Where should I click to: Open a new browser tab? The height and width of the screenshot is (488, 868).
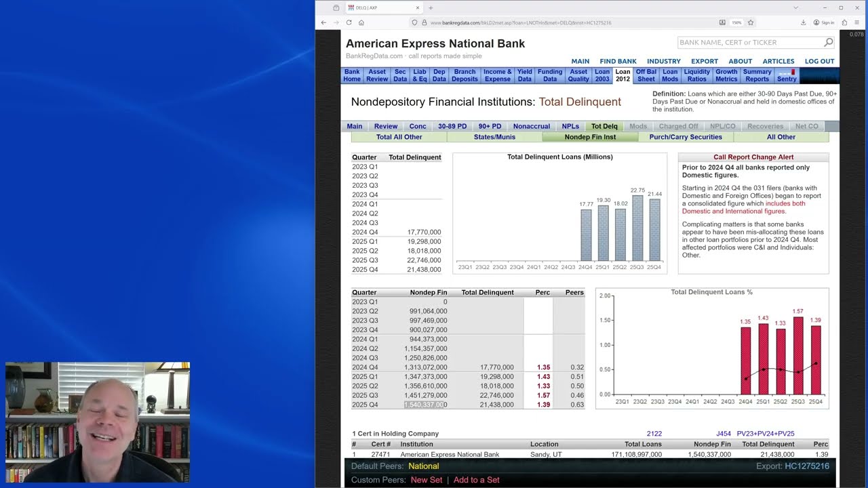(x=431, y=8)
